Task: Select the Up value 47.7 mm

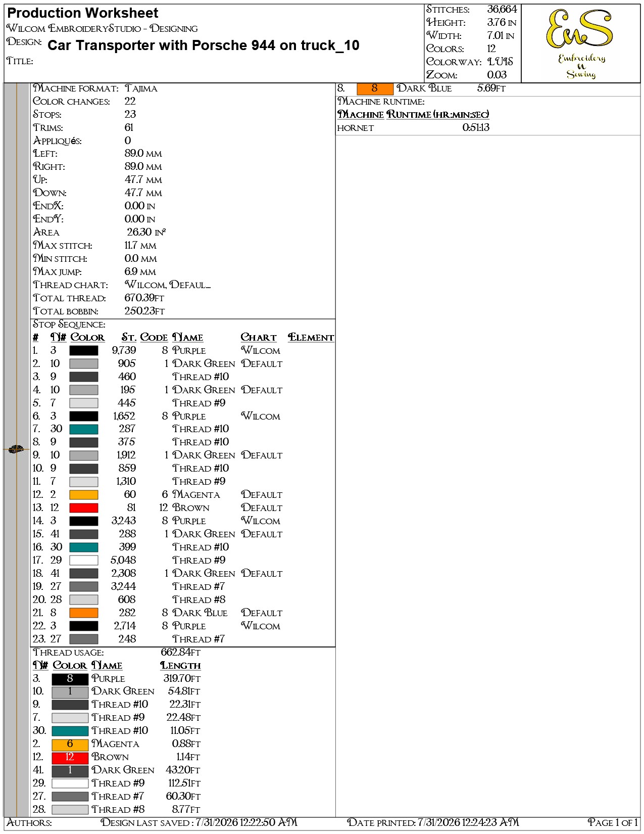Action: click(x=143, y=180)
